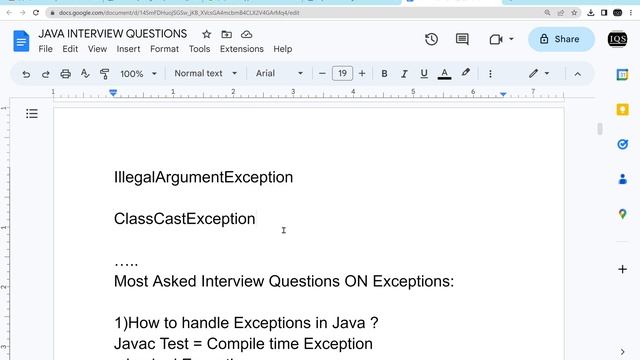Go to Docs home via blue logo
640x360 pixels.
21,41
